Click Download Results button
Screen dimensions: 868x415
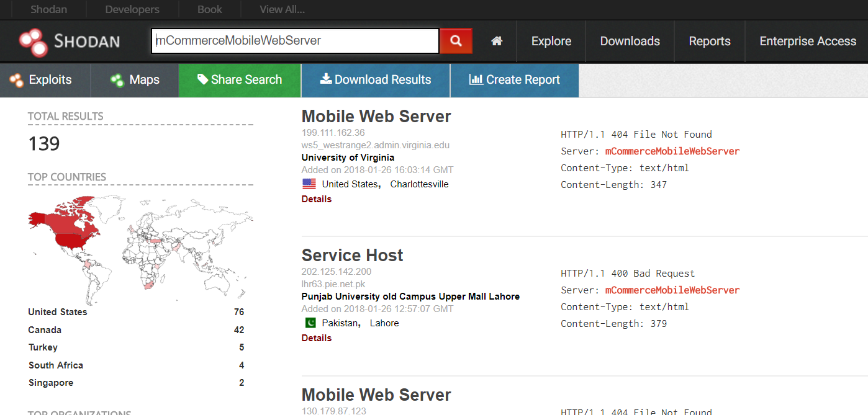[376, 80]
